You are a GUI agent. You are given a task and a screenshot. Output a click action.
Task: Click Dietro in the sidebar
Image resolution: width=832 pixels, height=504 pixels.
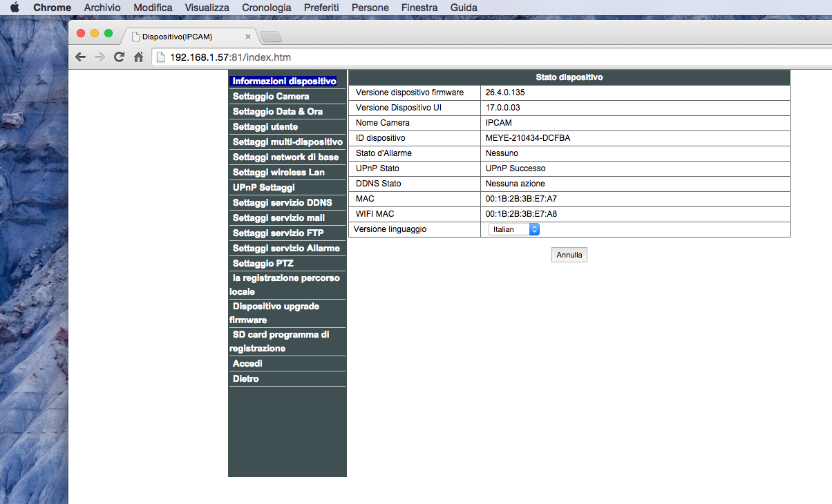click(x=245, y=379)
